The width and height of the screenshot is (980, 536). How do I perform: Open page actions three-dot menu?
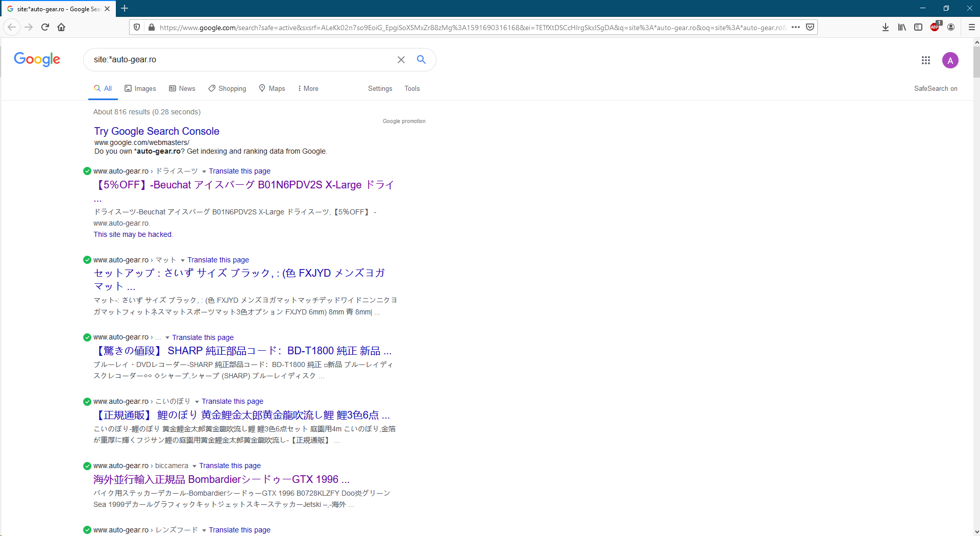[x=796, y=27]
